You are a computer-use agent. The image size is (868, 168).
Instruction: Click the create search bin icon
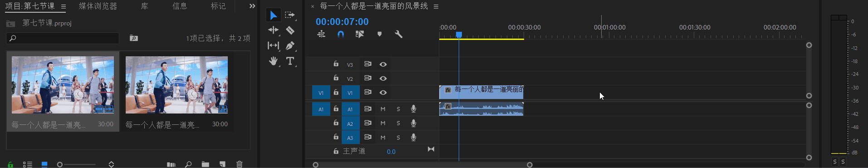click(x=133, y=38)
